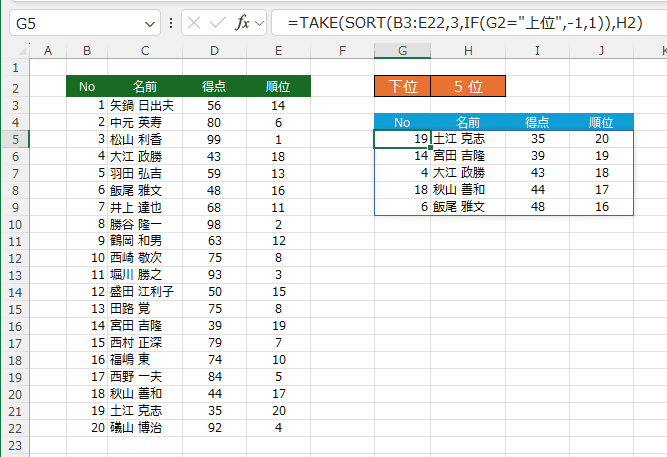Select the cell containing 松山 利香
This screenshot has width=667, height=457.
point(144,139)
